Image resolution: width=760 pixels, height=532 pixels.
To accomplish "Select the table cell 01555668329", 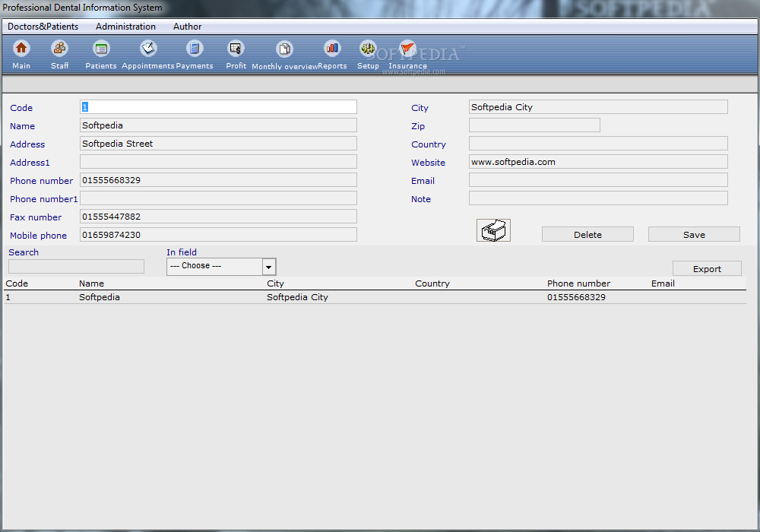I will tap(576, 297).
